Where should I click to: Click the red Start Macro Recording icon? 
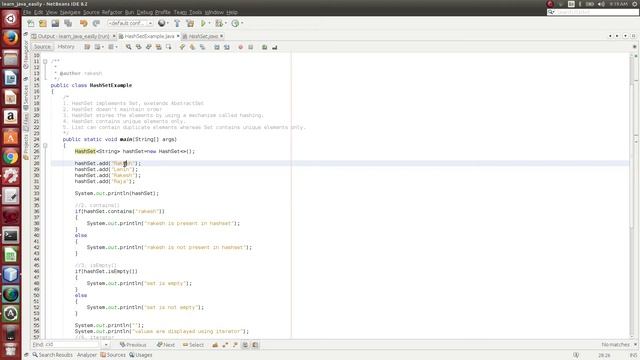(x=240, y=47)
